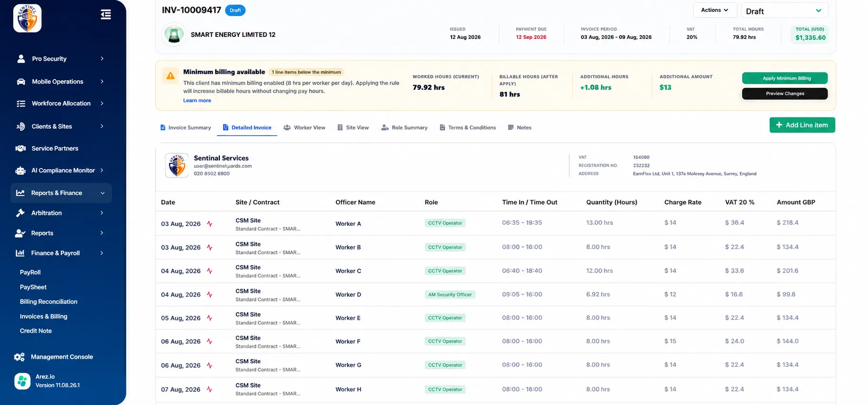Click the AM Security Officer role tag
This screenshot has width=868, height=405.
(x=450, y=294)
